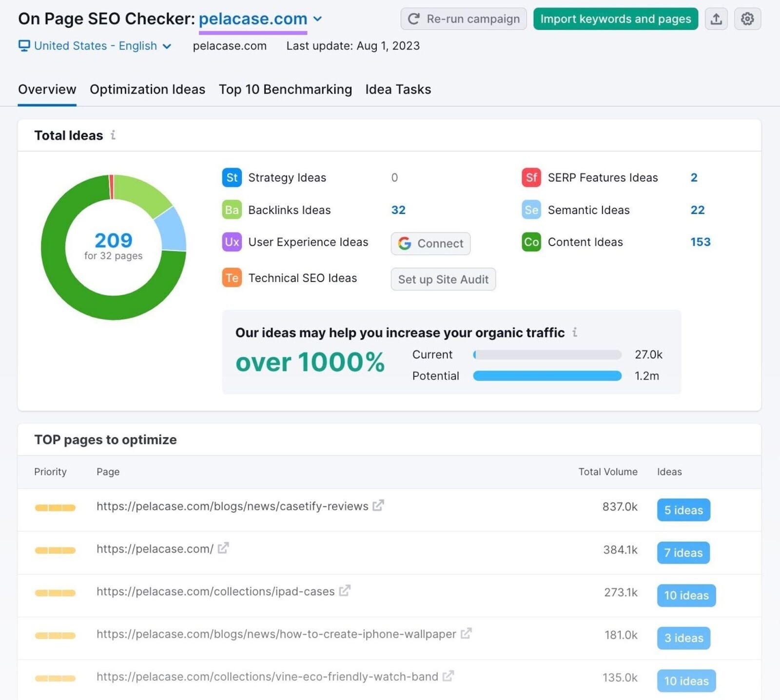Click the Ux User Experience icon

click(x=232, y=242)
